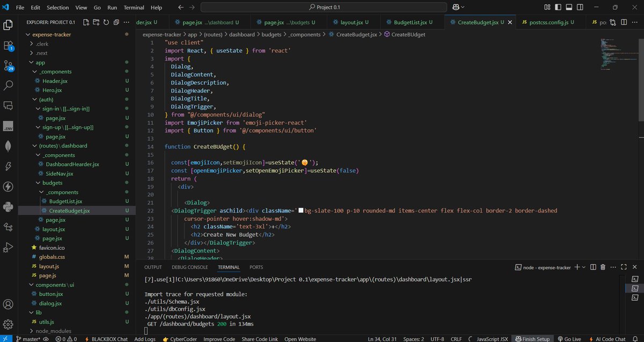Open the Terminal menu in menu bar

[x=134, y=8]
